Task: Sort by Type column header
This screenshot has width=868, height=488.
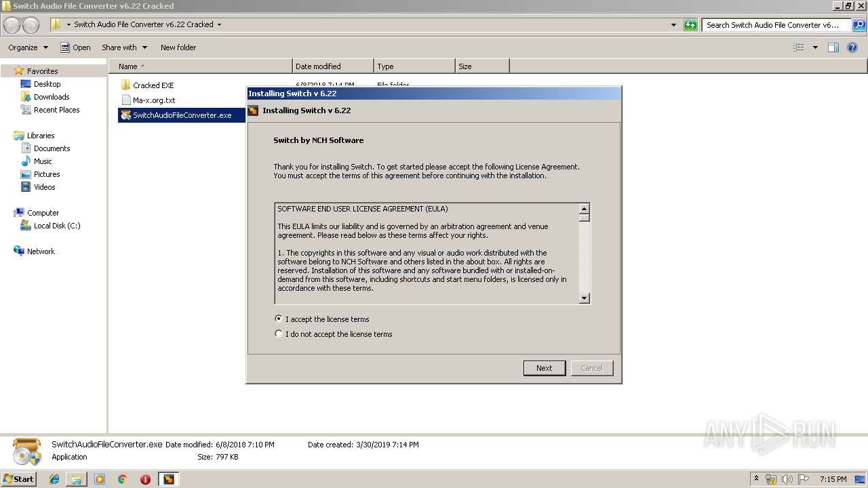Action: click(x=414, y=66)
